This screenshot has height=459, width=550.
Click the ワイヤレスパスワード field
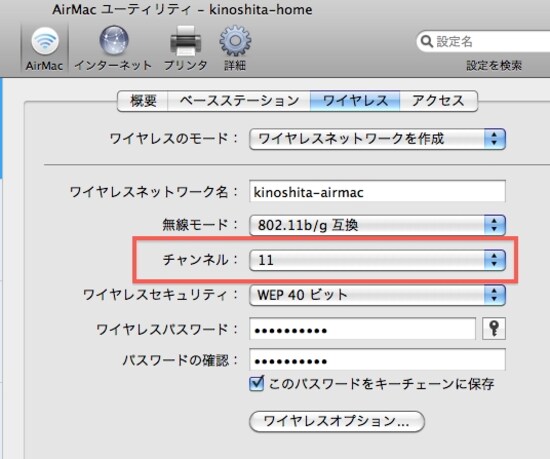(362, 329)
